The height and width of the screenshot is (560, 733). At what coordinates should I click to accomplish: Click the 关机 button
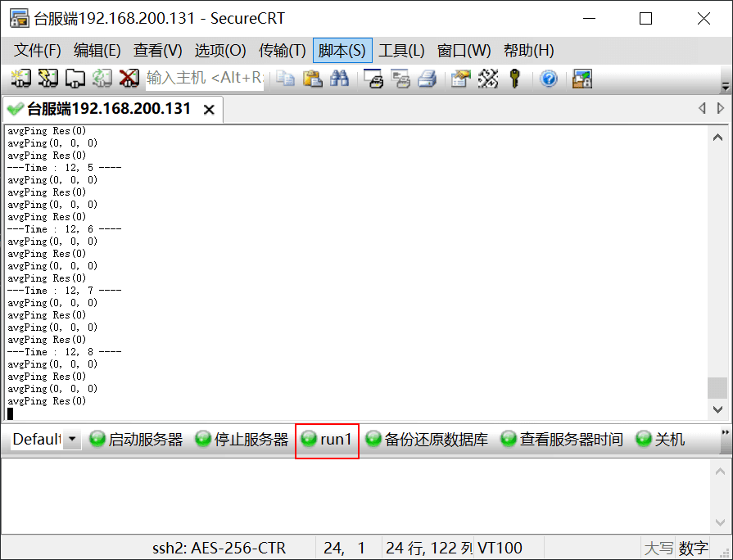coord(660,440)
